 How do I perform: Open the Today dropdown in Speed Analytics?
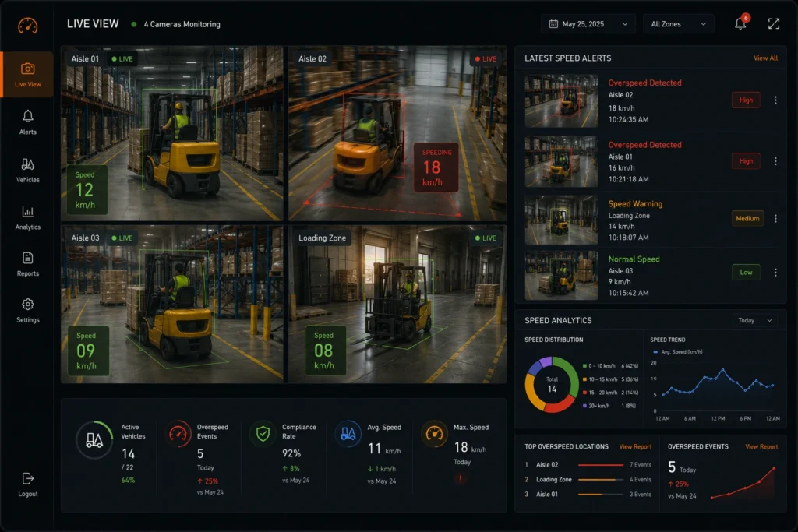coord(755,320)
